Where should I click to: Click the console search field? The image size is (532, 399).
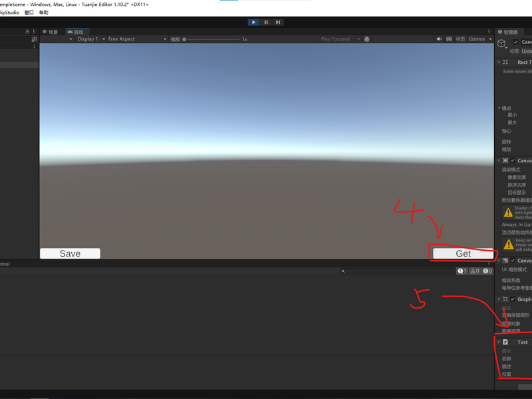397,271
